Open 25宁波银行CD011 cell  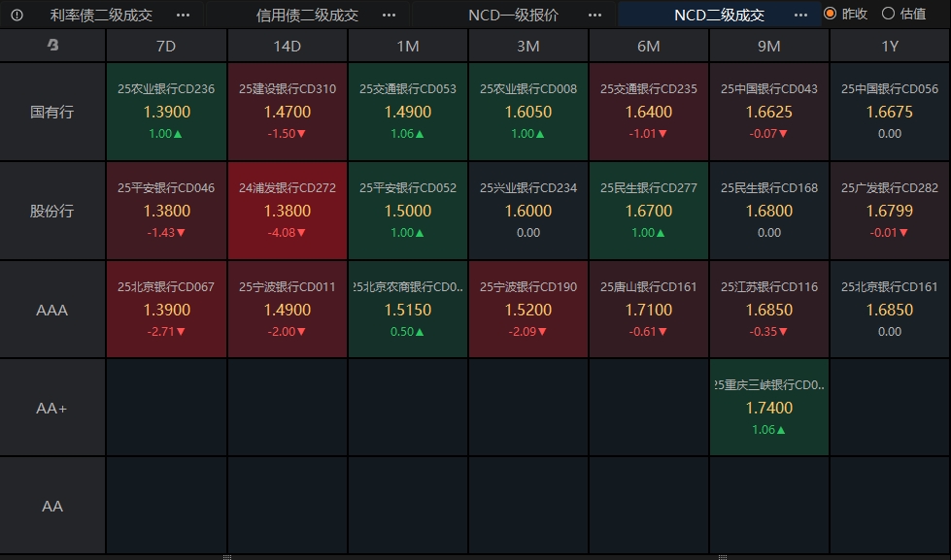[287, 310]
